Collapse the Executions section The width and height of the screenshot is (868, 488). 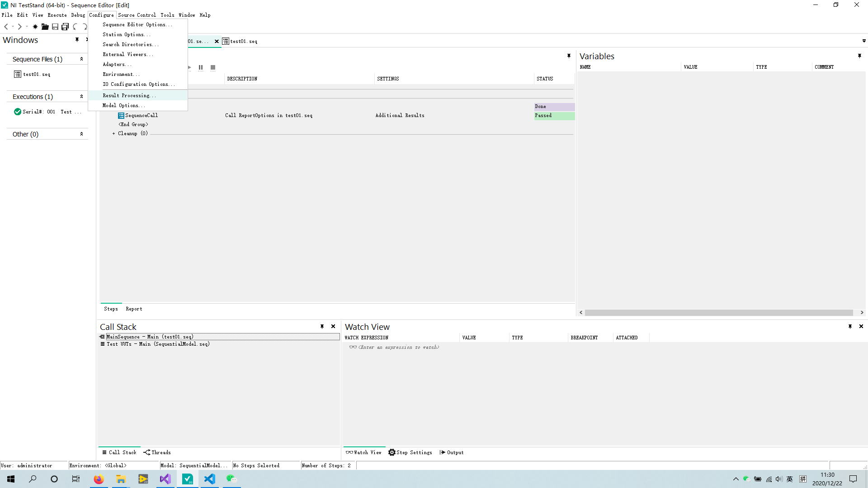pyautogui.click(x=82, y=96)
